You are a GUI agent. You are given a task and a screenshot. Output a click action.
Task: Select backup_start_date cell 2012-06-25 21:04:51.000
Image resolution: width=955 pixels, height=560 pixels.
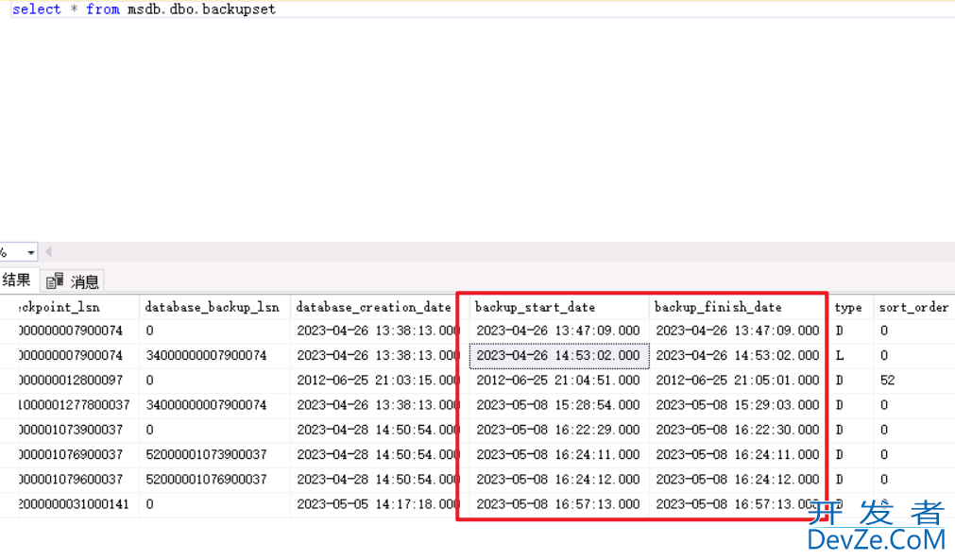558,381
